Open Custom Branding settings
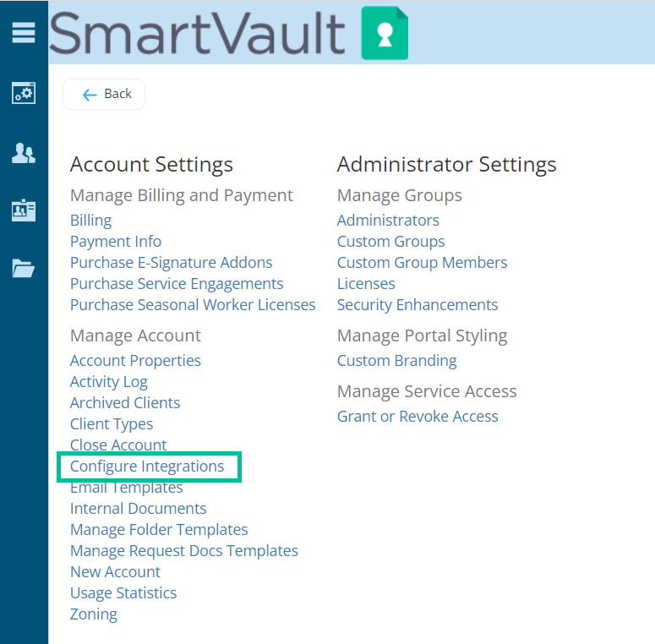 pyautogui.click(x=396, y=361)
